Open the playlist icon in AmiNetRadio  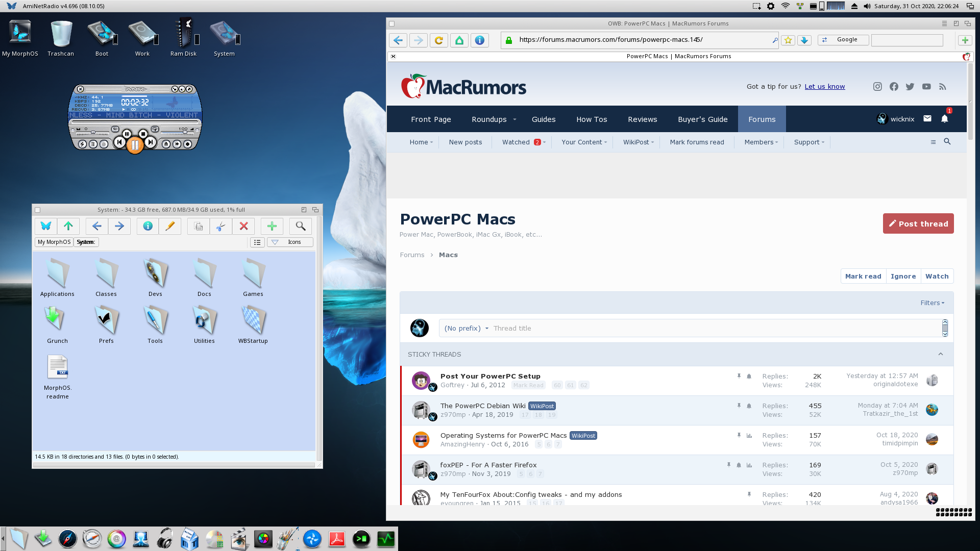point(93,144)
